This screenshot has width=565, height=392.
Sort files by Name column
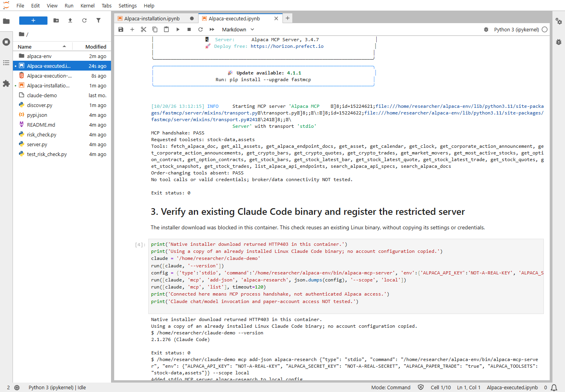[x=42, y=47]
